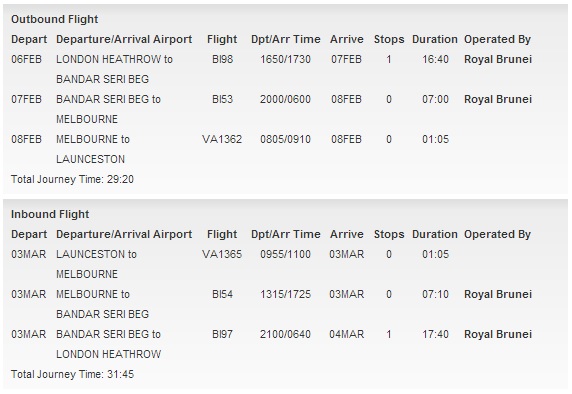Click flight number VA1365
The height and width of the screenshot is (394, 572).
222,254
